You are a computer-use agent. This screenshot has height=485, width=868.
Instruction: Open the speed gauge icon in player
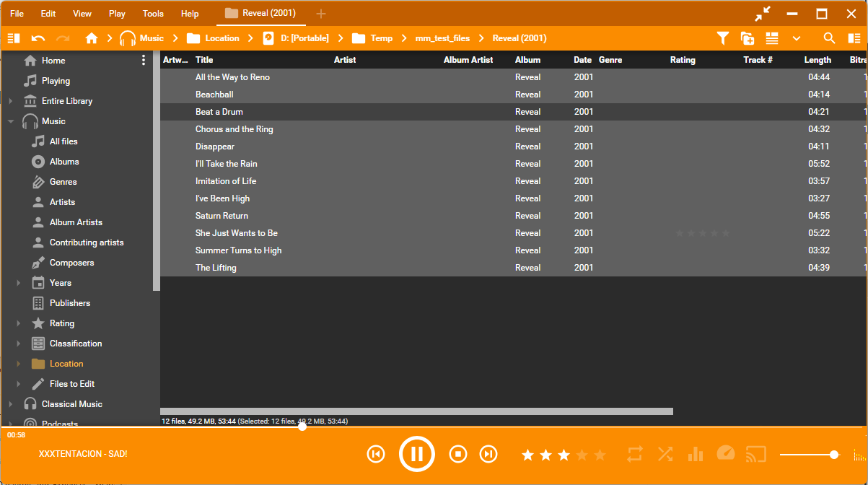pos(725,453)
